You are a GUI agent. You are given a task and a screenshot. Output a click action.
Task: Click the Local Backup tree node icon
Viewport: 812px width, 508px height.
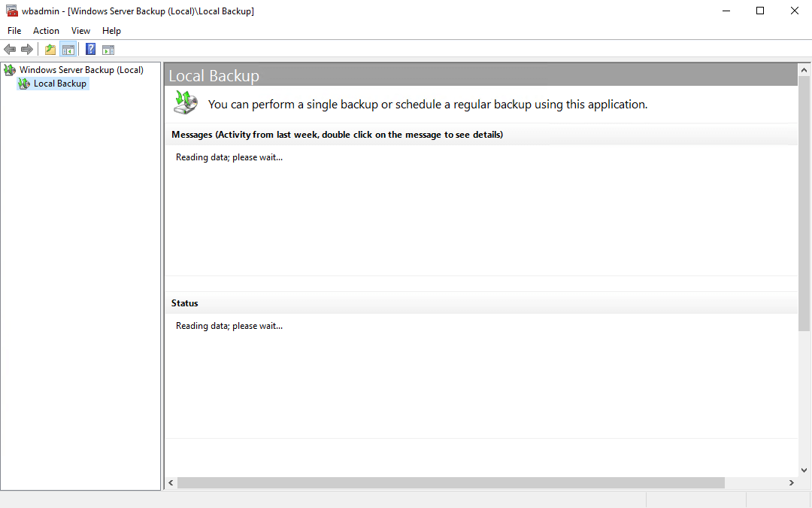pyautogui.click(x=24, y=84)
